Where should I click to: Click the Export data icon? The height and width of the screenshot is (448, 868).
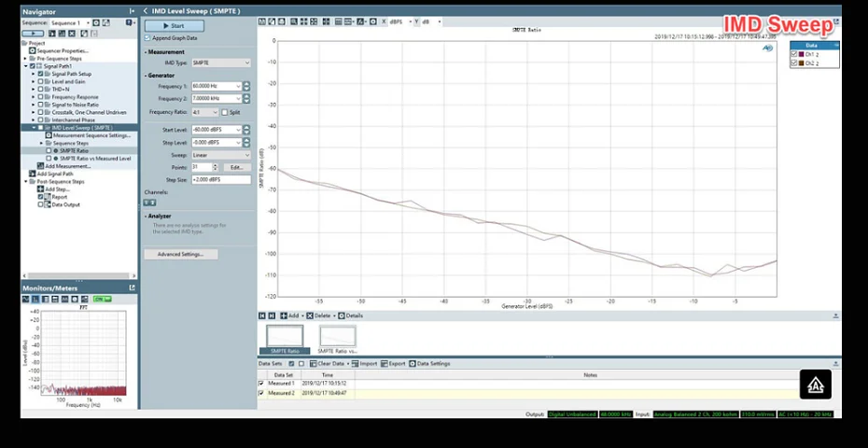tap(385, 363)
